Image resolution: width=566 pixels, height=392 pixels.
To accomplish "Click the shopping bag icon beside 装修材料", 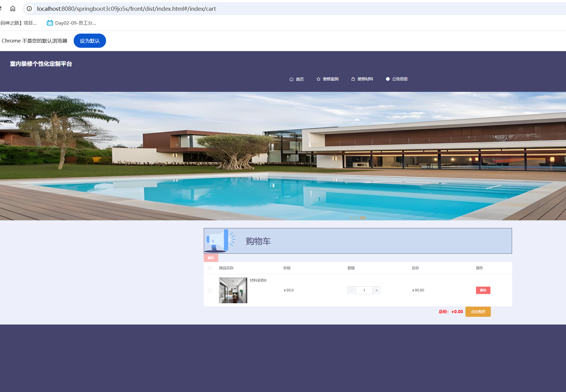I will [x=353, y=79].
